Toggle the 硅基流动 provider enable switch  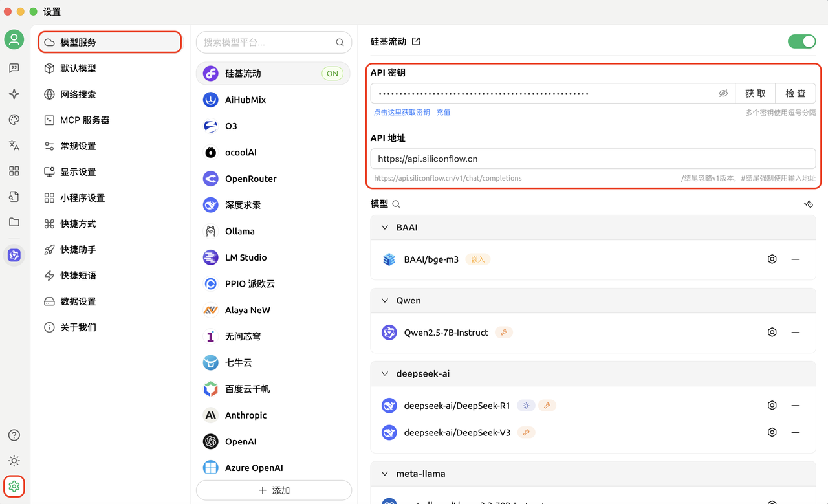click(802, 41)
